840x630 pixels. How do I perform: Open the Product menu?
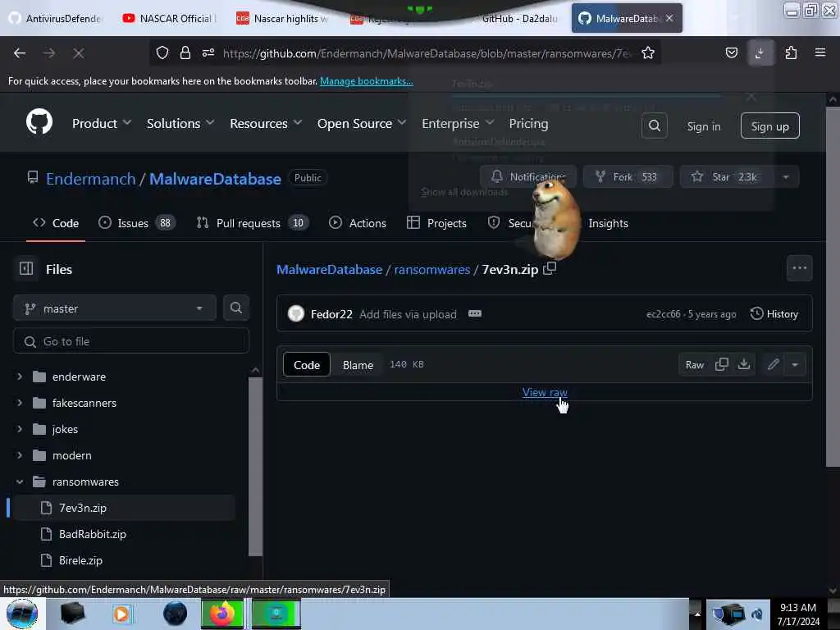(101, 124)
